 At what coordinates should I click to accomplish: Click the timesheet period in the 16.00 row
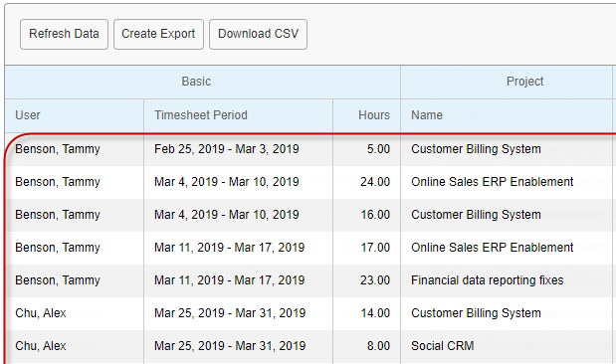pyautogui.click(x=227, y=215)
